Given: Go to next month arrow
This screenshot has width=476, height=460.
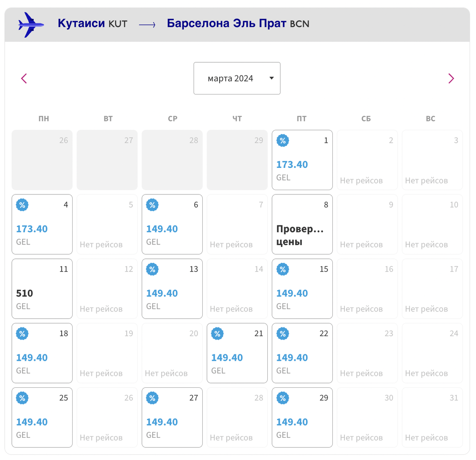Looking at the screenshot, I should coord(451,79).
